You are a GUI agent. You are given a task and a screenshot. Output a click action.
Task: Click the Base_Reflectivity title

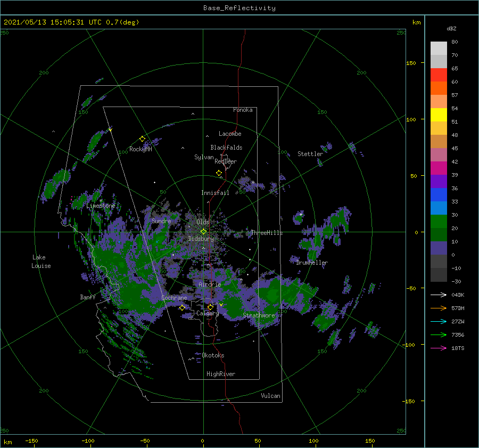(240, 8)
